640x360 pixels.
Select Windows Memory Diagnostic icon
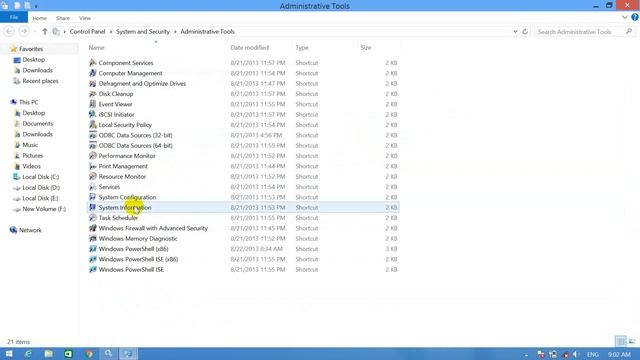pyautogui.click(x=93, y=238)
